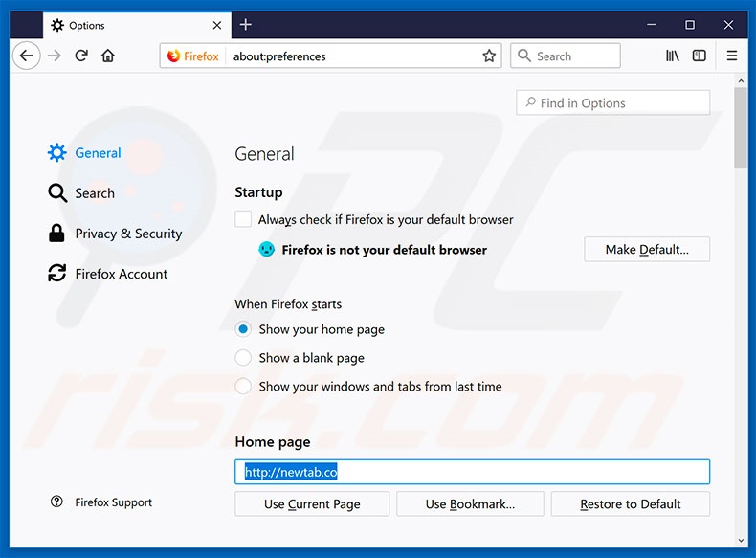Click the scrollbar down arrow
The width and height of the screenshot is (756, 558).
click(x=741, y=541)
